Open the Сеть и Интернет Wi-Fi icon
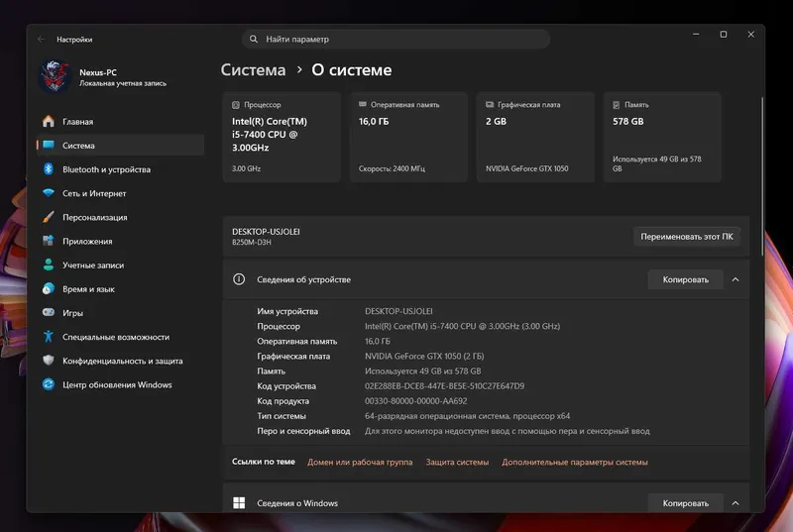 click(x=49, y=193)
